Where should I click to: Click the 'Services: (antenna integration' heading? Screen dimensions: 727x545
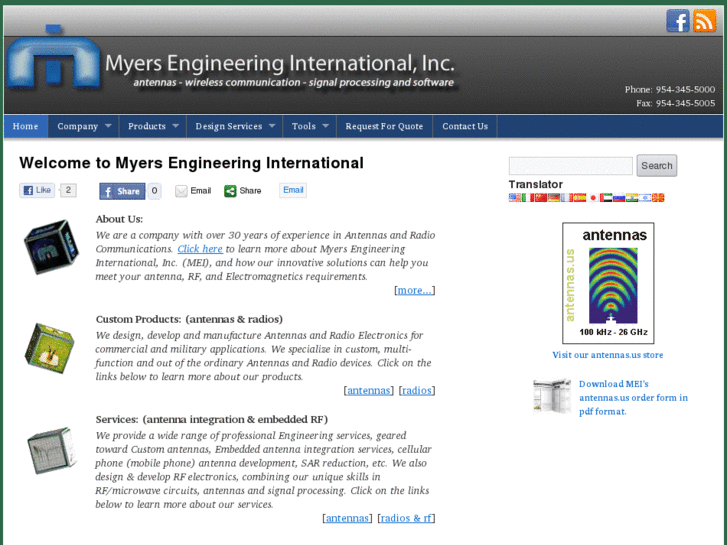pyautogui.click(x=211, y=419)
